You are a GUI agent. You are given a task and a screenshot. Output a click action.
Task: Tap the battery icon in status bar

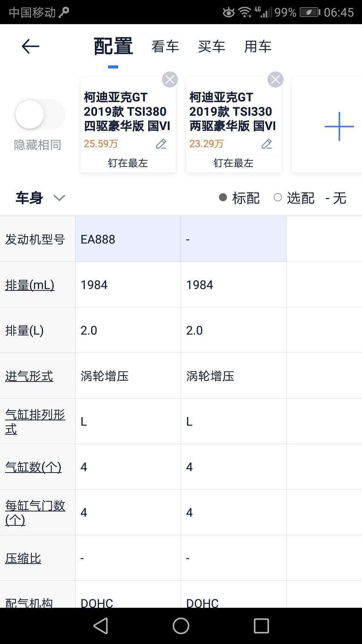coord(310,12)
